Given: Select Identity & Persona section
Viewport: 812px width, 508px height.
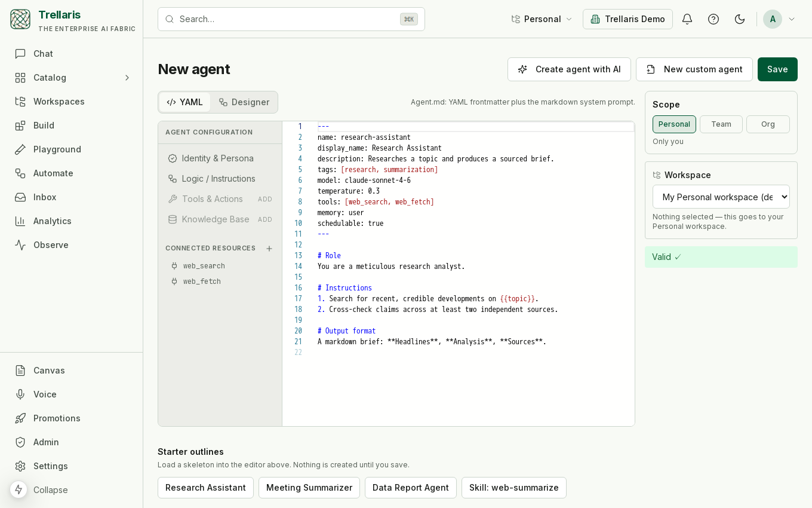Looking at the screenshot, I should 220,158.
